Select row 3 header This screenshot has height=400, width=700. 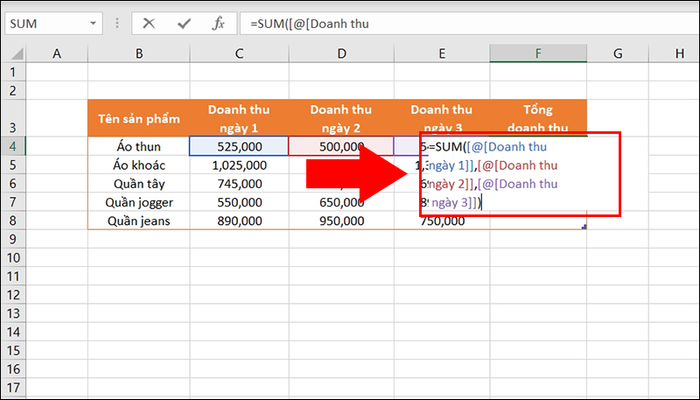(13, 118)
